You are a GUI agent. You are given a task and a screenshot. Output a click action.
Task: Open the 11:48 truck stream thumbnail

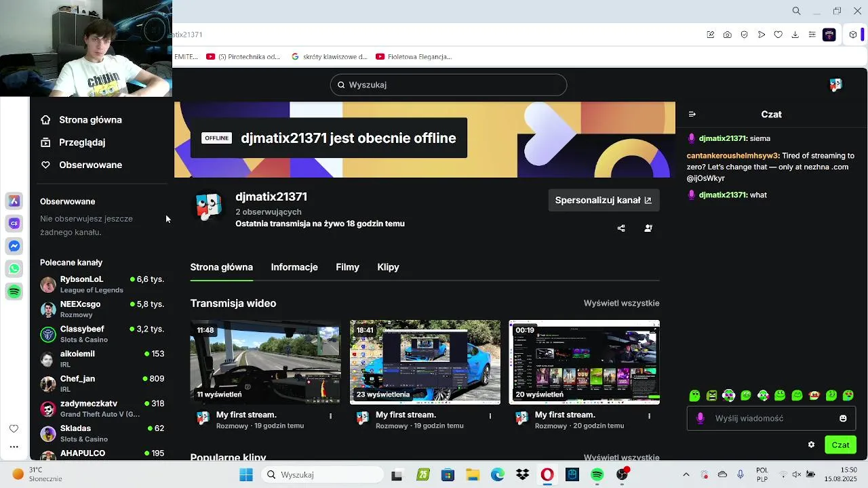[265, 362]
